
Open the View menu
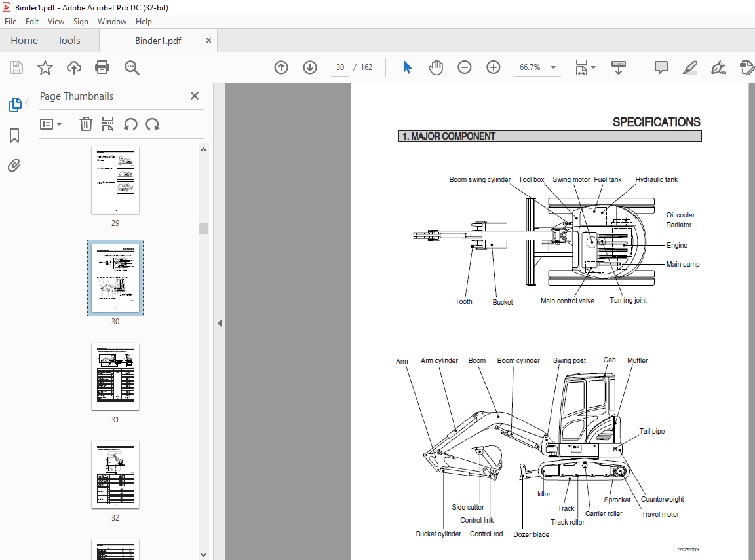(56, 22)
